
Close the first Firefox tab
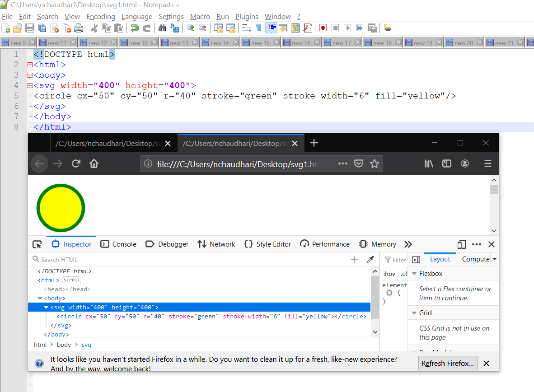click(x=168, y=143)
